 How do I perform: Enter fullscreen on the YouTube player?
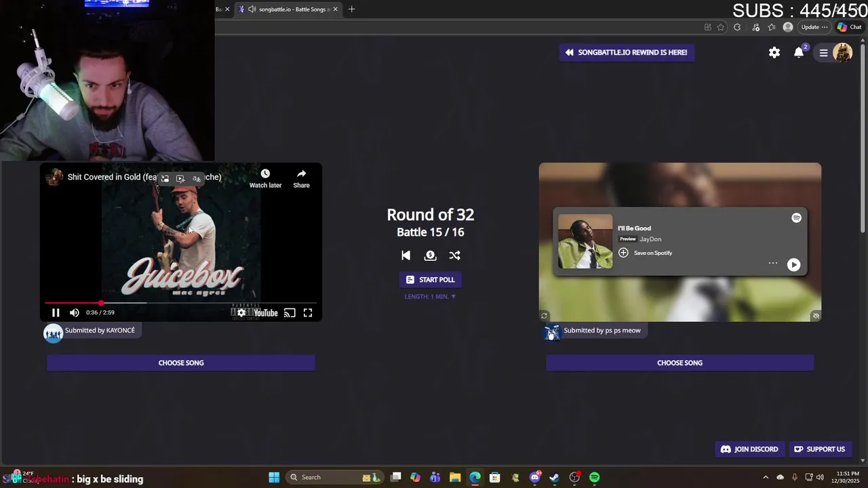point(308,312)
